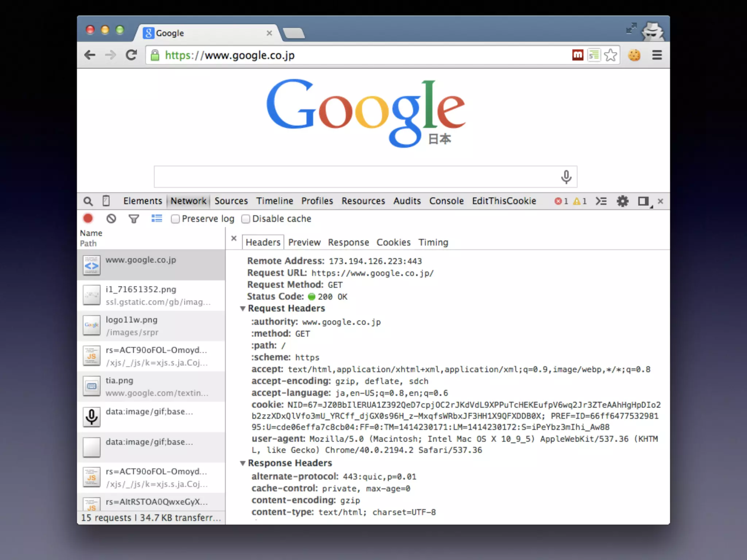The width and height of the screenshot is (747, 560).
Task: Click the EditThisCookie cookie extension icon
Action: click(634, 55)
